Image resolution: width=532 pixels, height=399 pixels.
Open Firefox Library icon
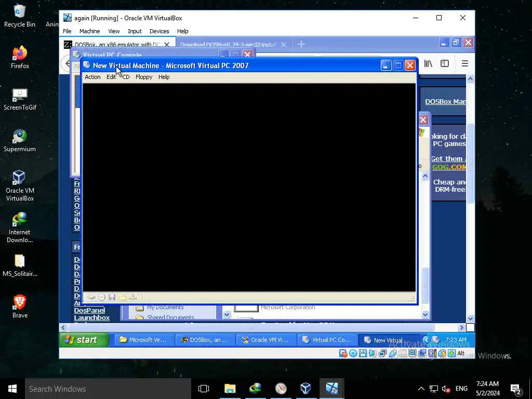coord(428,63)
